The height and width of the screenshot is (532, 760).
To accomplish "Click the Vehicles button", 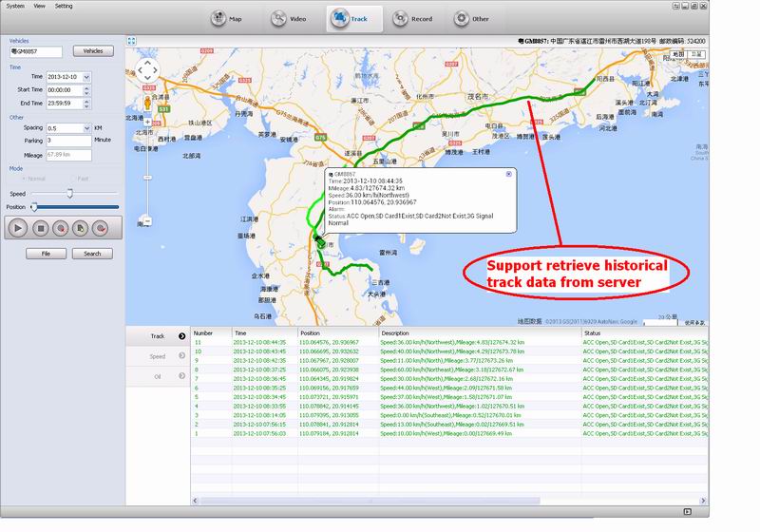I will click(93, 51).
